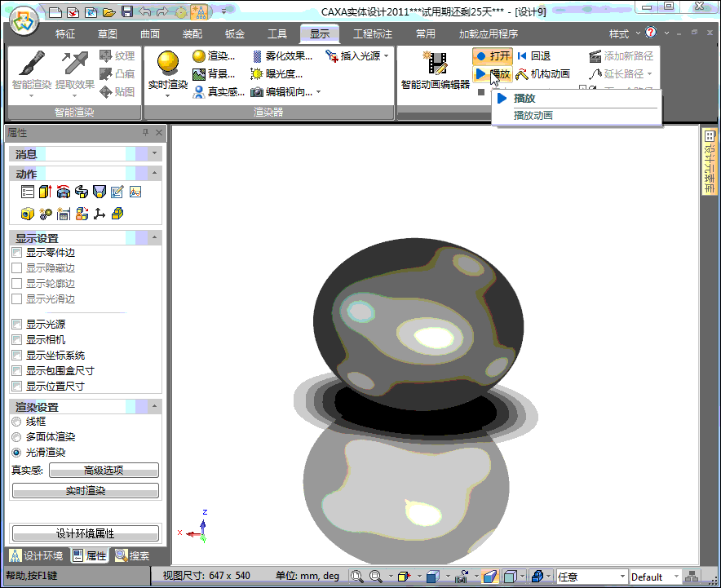Click the save icon in quick access toolbar
721x588 pixels.
[x=126, y=12]
